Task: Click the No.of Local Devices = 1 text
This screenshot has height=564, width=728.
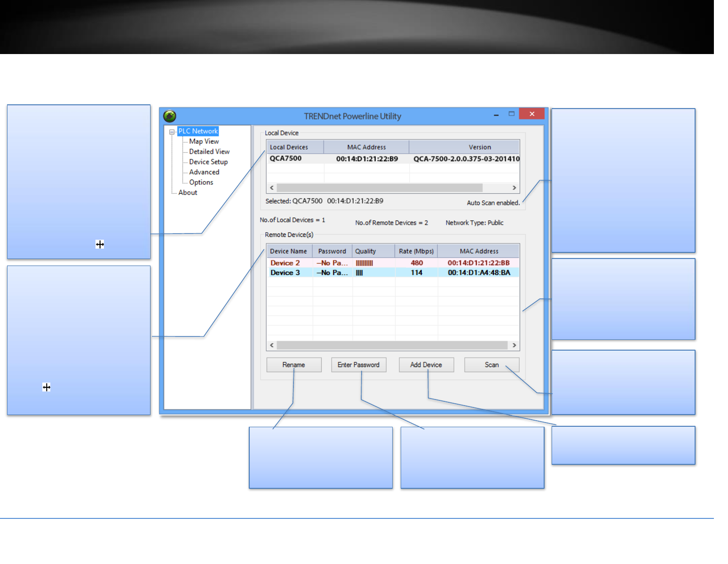Action: (x=293, y=220)
